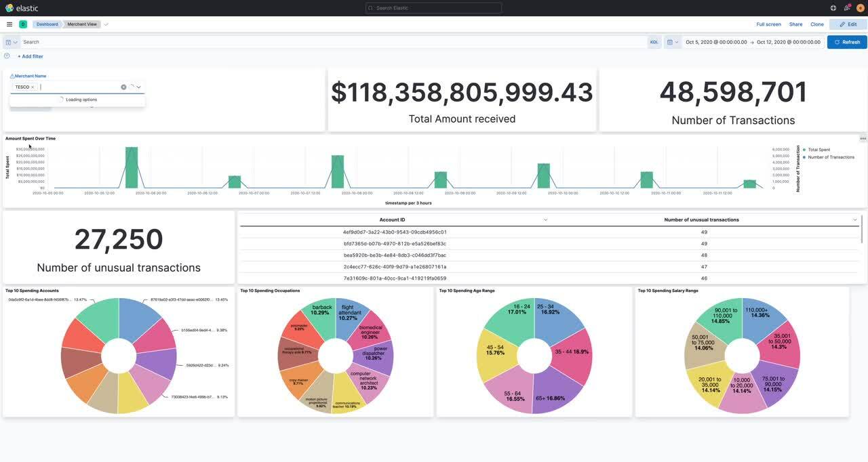Screen dimensions: 868x462
Task: Click the green D space avatar
Action: tap(23, 24)
